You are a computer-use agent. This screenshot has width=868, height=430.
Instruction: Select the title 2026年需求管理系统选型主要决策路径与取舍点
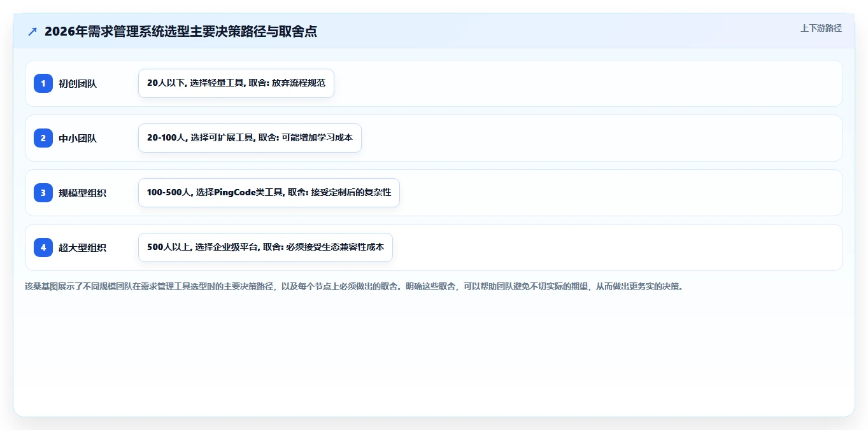click(x=181, y=31)
